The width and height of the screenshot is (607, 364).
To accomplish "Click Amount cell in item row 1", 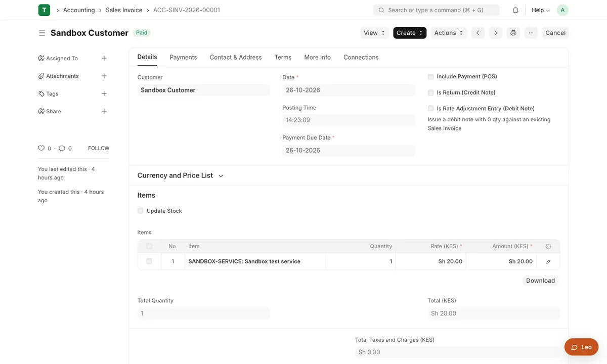I will pos(501,261).
